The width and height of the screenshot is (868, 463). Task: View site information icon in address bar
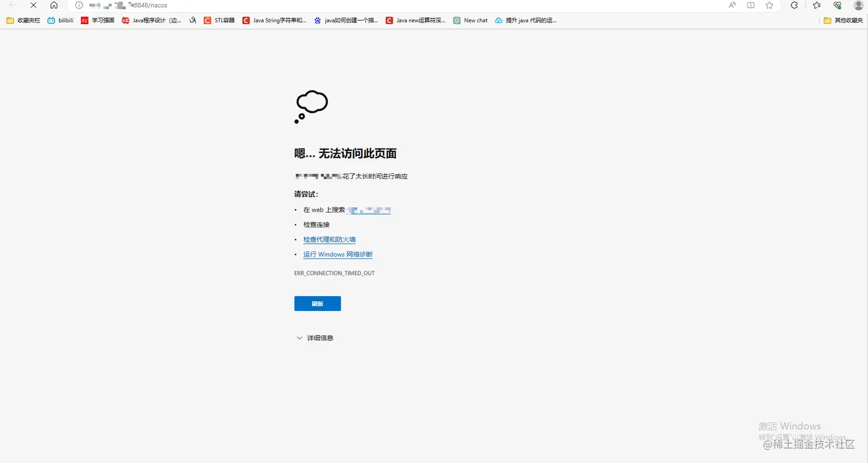79,5
